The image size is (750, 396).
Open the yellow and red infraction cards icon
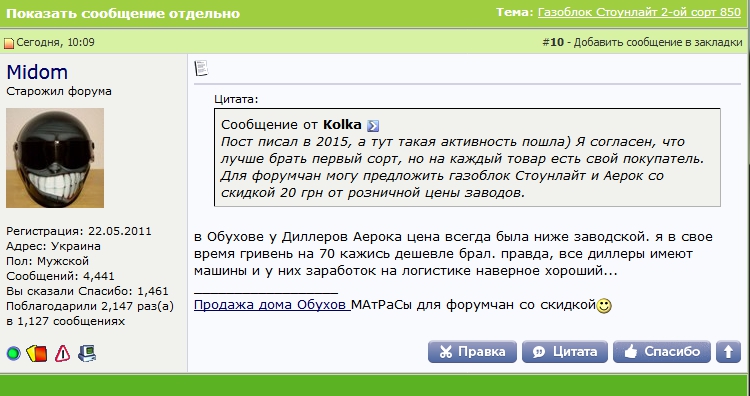tap(37, 353)
